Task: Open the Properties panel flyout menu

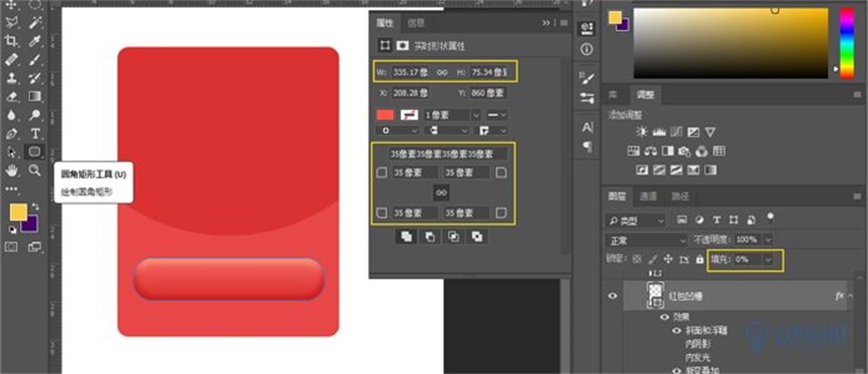Action: 564,23
